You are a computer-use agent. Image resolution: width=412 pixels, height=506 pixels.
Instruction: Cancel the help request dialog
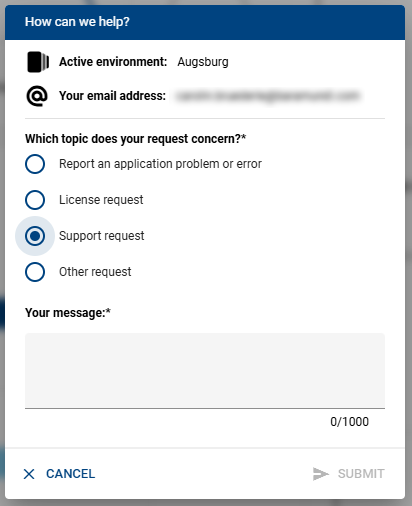(x=59, y=474)
